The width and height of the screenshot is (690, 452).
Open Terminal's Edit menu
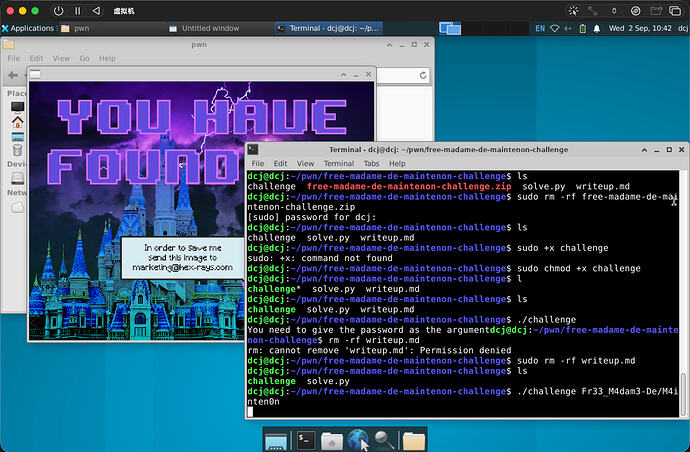click(x=280, y=163)
